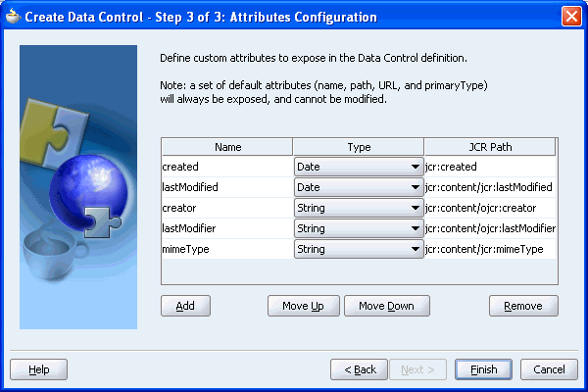This screenshot has width=588, height=392.
Task: Select the 'lastModified' name cell
Action: coord(227,187)
